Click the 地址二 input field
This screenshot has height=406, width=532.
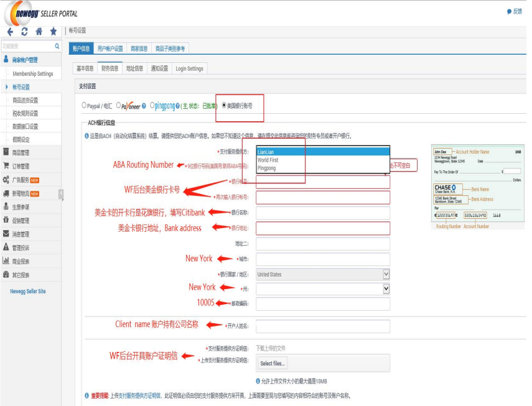click(x=323, y=244)
